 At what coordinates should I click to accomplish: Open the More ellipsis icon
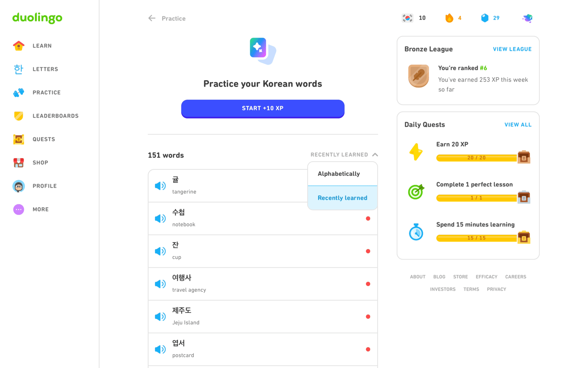tap(19, 209)
